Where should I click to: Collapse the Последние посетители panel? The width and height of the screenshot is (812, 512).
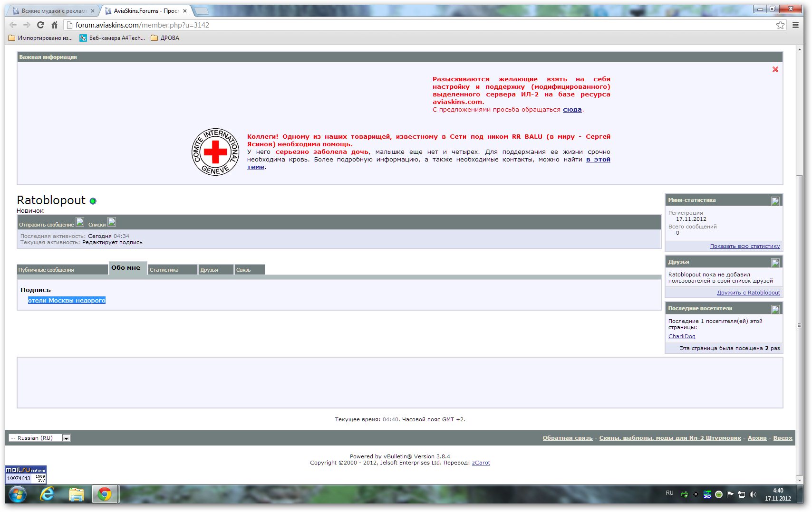[775, 309]
